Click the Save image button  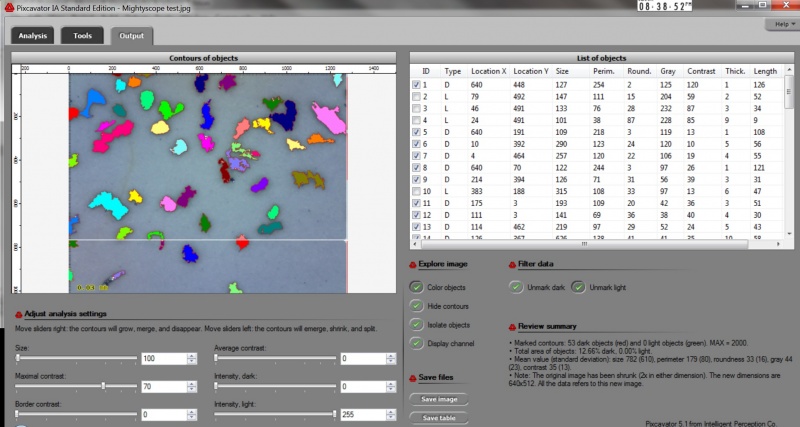coord(439,399)
